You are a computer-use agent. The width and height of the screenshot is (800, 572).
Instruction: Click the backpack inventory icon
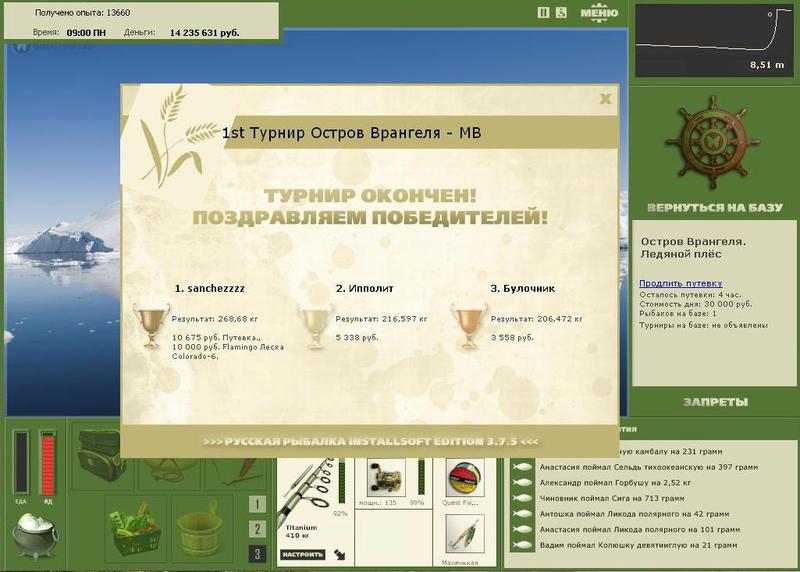pyautogui.click(x=99, y=456)
